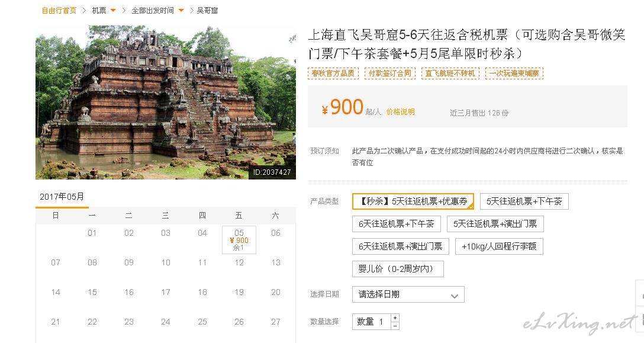Open the 自由行首页 breadcrumb link
The width and height of the screenshot is (644, 343).
(59, 10)
